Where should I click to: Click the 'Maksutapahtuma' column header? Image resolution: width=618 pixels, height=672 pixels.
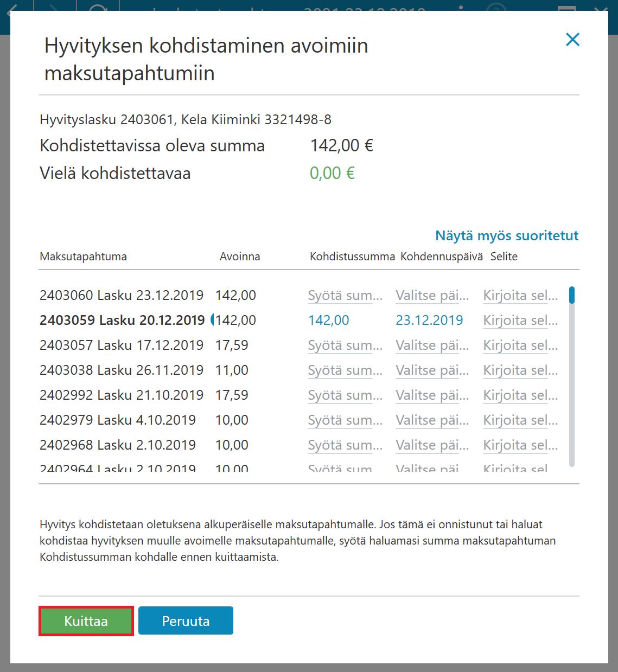83,257
